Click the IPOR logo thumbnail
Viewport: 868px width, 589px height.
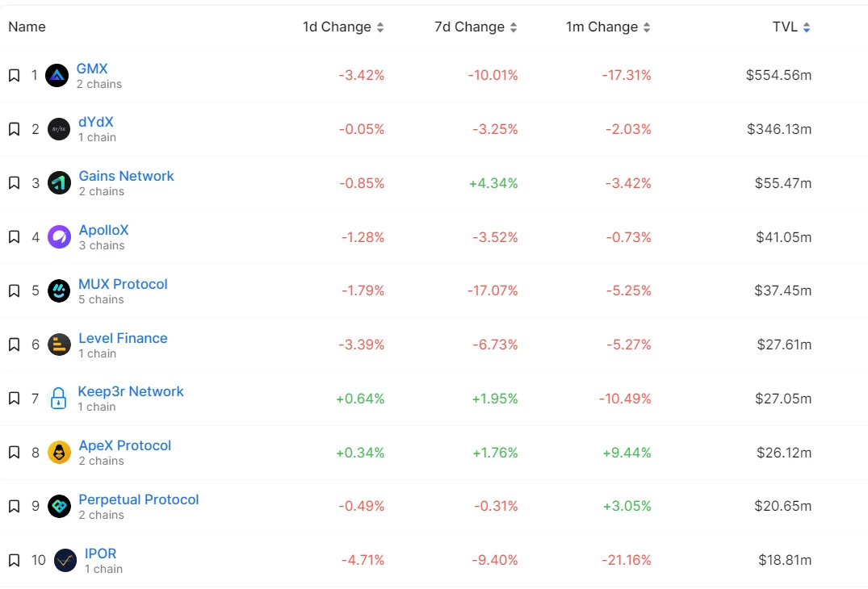tap(65, 560)
